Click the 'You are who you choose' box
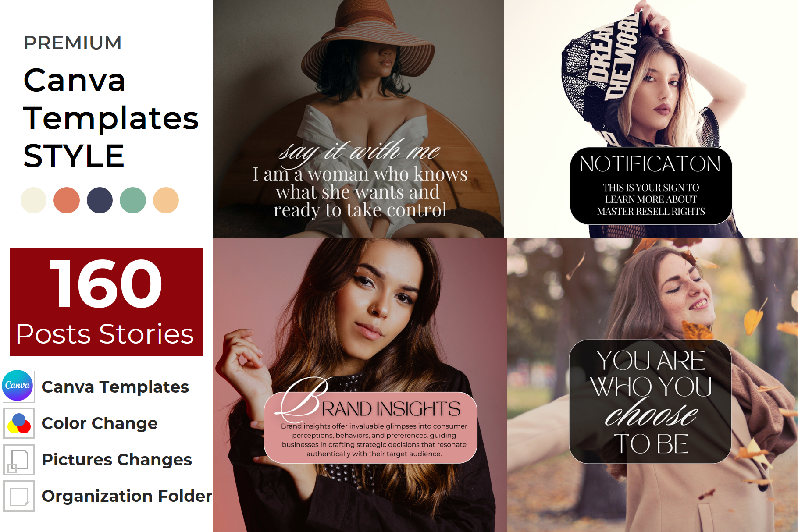 pyautogui.click(x=650, y=401)
